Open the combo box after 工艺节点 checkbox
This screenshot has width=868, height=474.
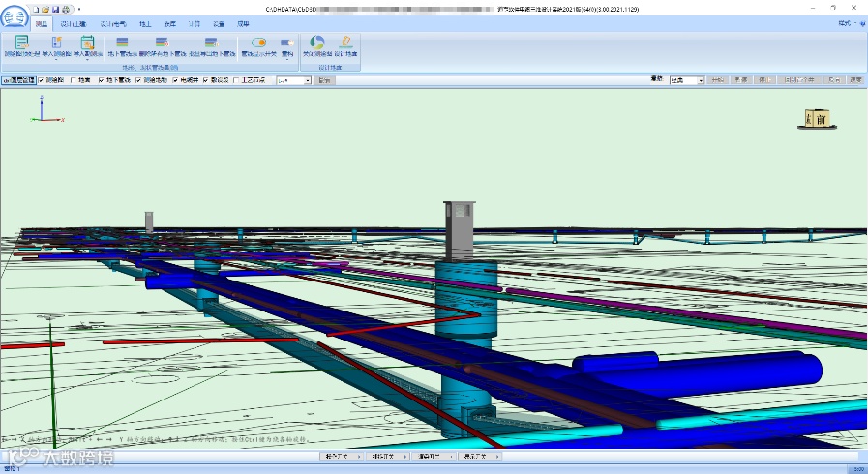point(294,80)
